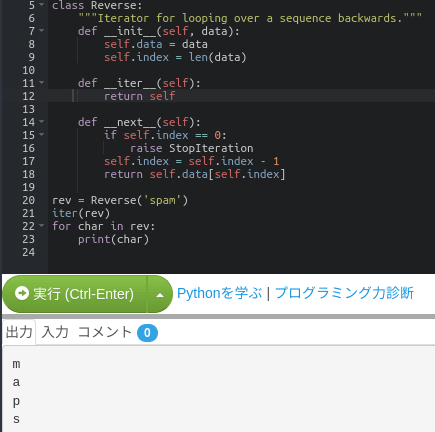Open the Pythonを学ぶ link
Image resolution: width=435 pixels, height=432 pixels.
[x=219, y=293]
